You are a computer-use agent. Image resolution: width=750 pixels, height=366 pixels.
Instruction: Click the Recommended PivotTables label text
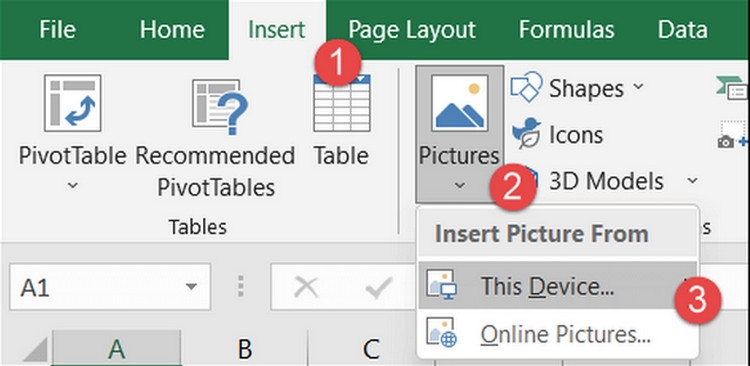(216, 171)
